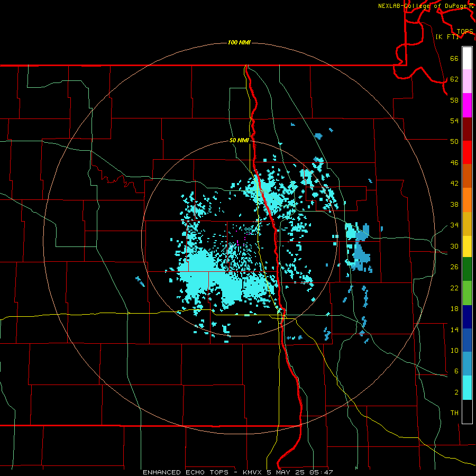
Task: Click the cyan legend swatch
Action: 467,388
